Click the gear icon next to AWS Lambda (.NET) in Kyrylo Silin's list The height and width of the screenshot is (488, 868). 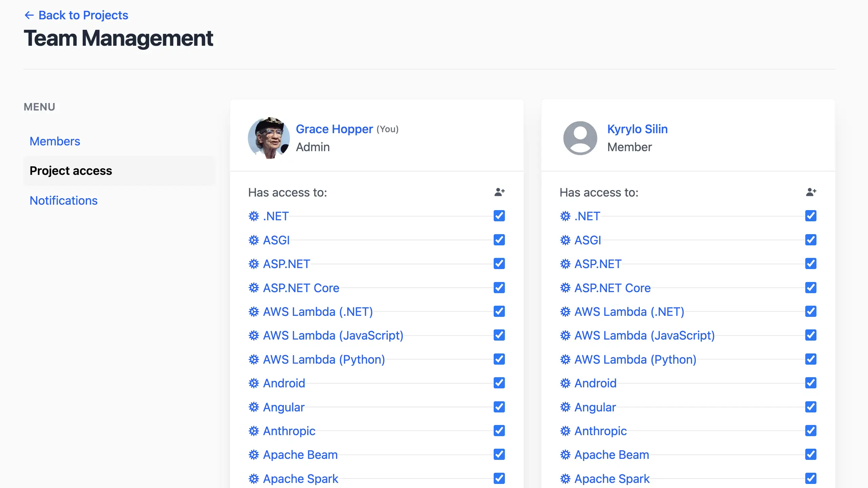pos(565,312)
